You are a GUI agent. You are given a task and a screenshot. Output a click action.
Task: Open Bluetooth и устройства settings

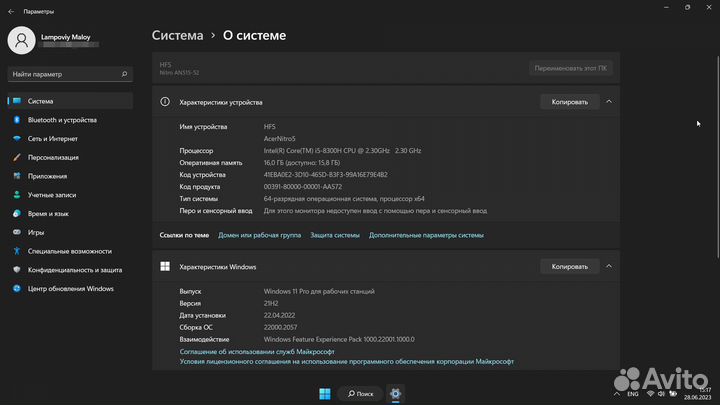click(x=70, y=120)
